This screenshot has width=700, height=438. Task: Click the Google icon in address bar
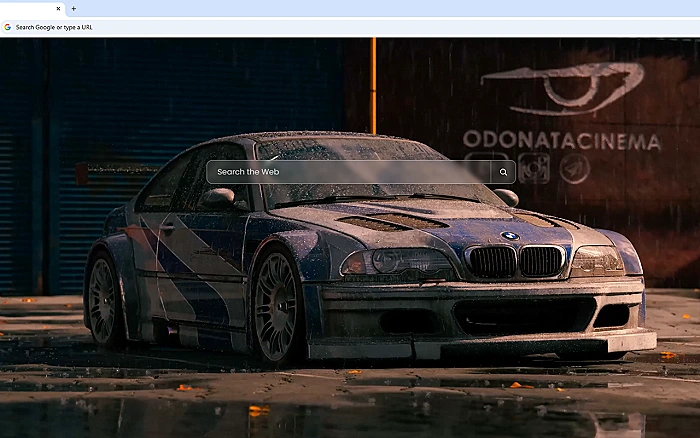tap(8, 27)
